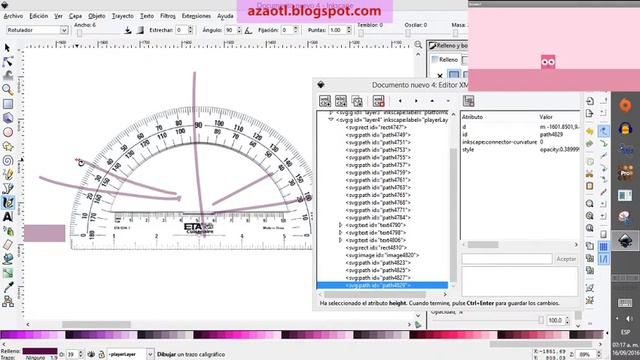640x360 pixels.
Task: Click New text node button in XML editor
Action: click(x=341, y=101)
